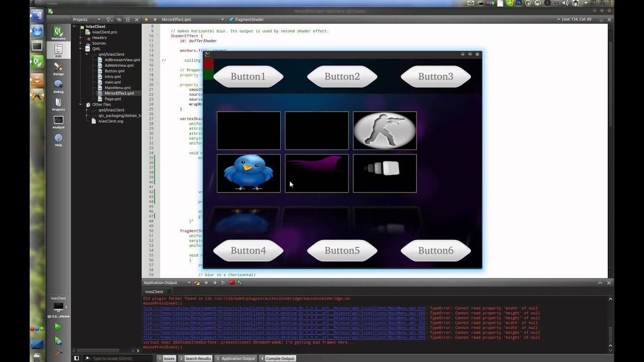This screenshot has height=362, width=644.
Task: Open the volume icon in system tray
Action: click(565, 3)
